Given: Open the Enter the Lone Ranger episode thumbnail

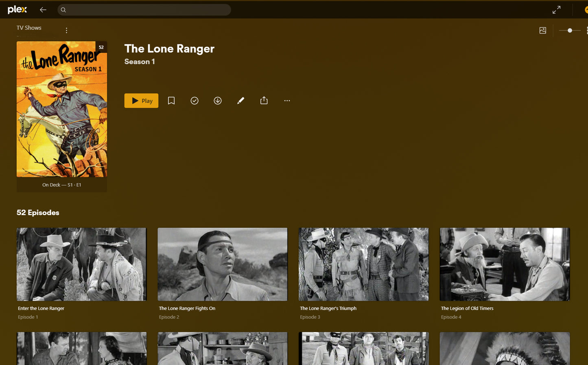Looking at the screenshot, I should 81,264.
